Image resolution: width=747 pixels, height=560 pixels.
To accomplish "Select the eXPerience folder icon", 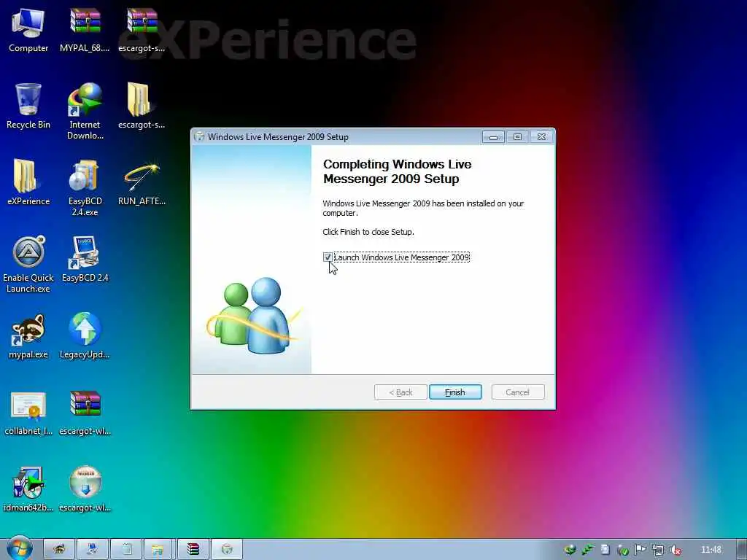I will click(x=28, y=182).
